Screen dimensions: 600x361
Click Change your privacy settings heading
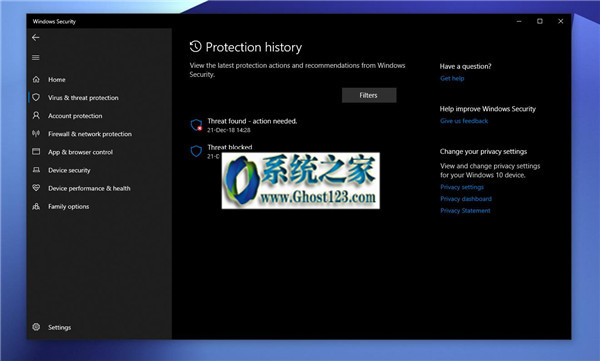click(483, 151)
